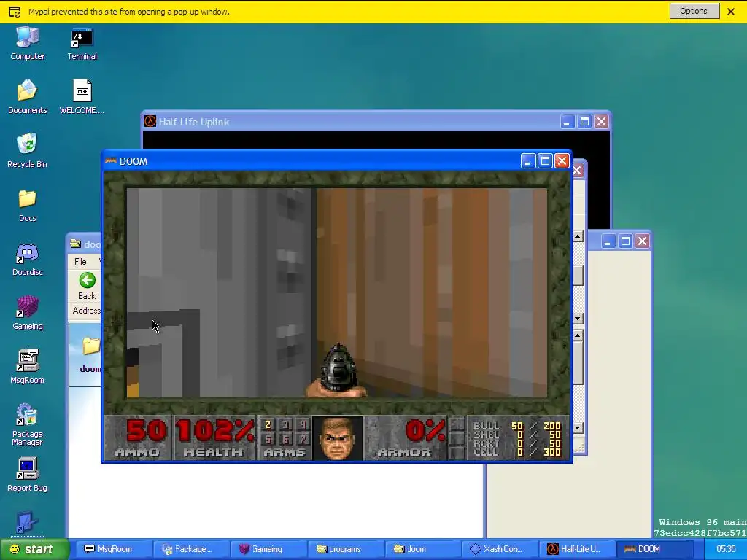Maximize the blank window behind DOOM on right
747x560 pixels.
[x=625, y=241]
